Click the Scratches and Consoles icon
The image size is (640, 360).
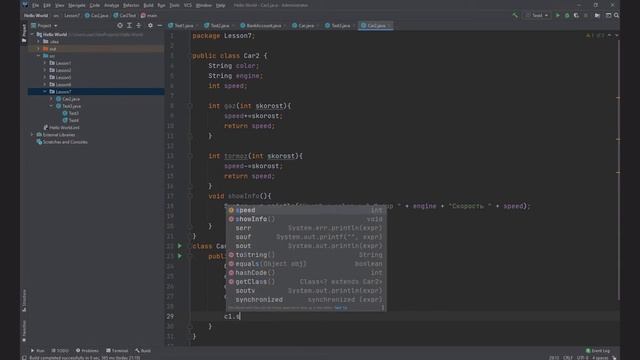pos(39,142)
